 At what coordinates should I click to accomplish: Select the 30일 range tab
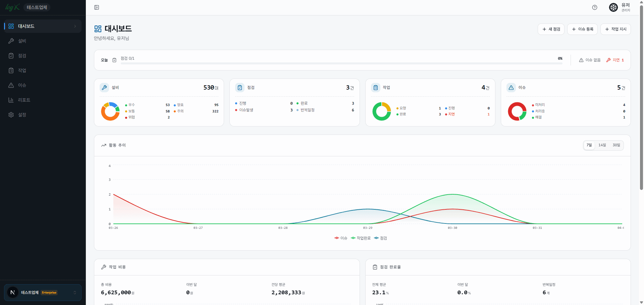616,145
